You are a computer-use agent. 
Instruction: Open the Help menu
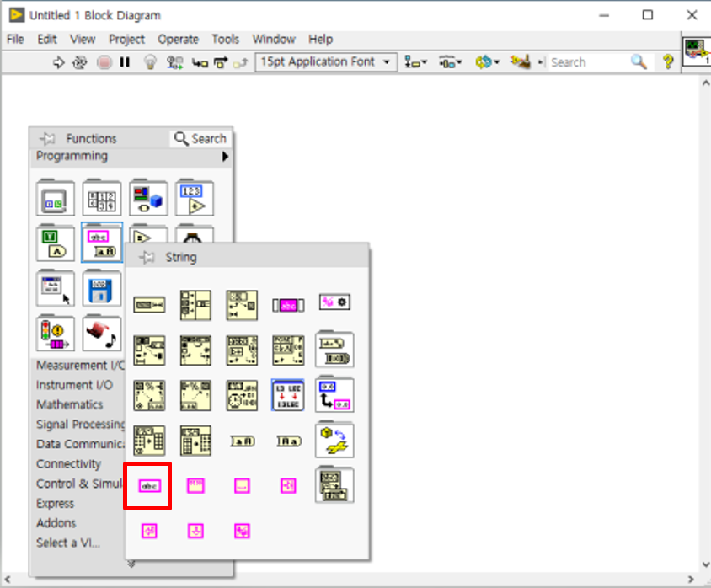(x=321, y=40)
